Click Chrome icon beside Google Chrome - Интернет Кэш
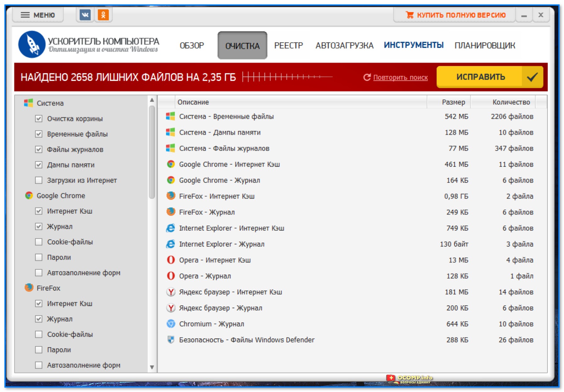Viewport: 564px width, 392px height. pos(171,164)
